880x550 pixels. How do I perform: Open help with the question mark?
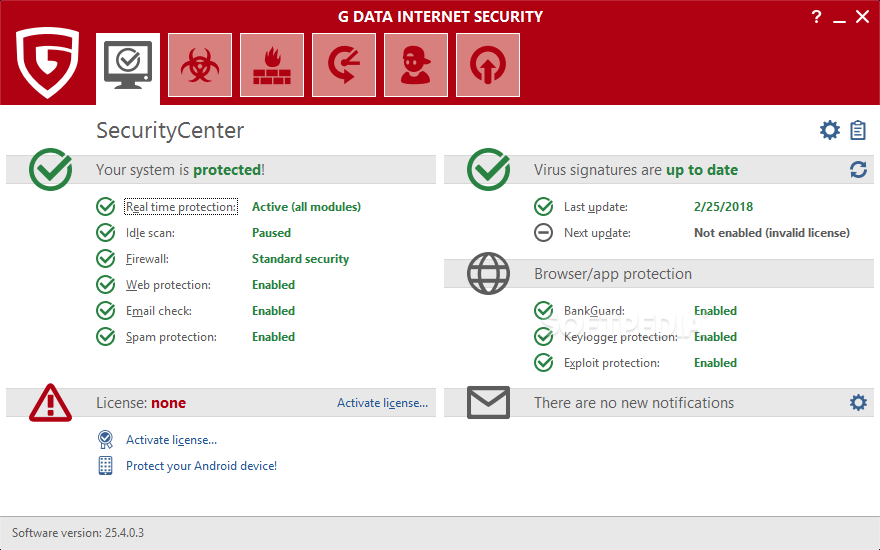pyautogui.click(x=817, y=17)
